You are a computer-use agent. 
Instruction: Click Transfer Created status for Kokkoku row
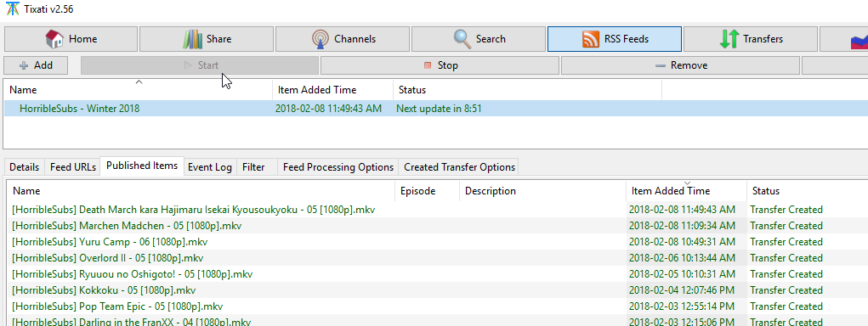[x=786, y=290]
